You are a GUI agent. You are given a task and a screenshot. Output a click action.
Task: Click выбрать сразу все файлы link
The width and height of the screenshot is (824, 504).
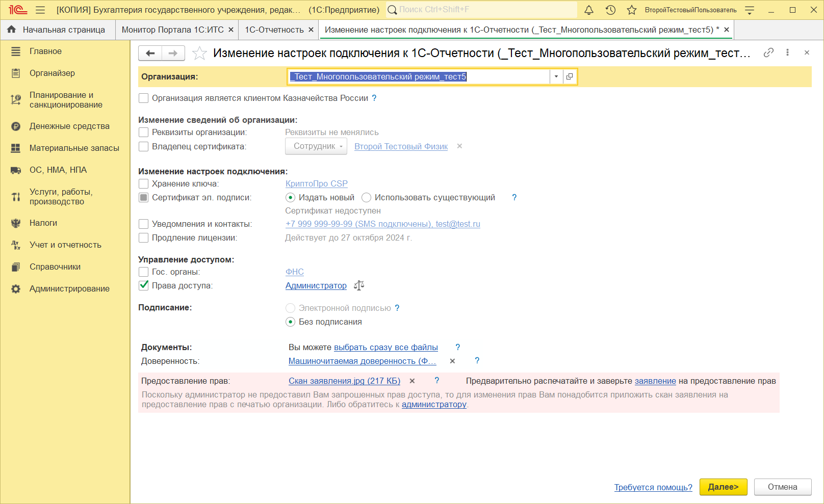[x=386, y=347]
